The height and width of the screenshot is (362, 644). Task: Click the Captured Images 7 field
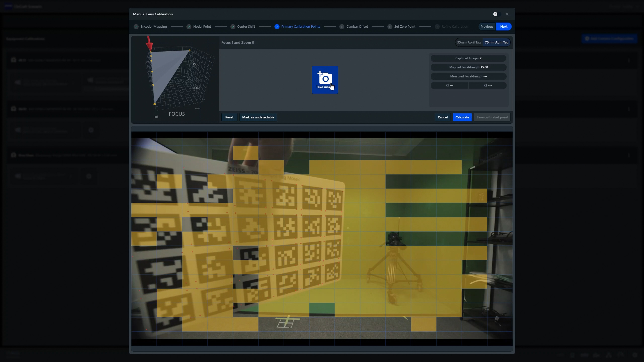(468, 58)
